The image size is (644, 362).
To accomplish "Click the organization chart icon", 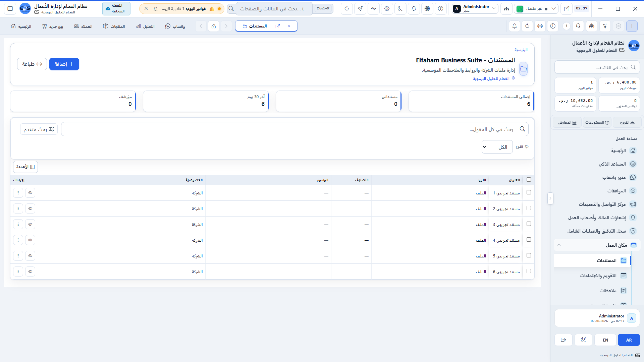I will tap(506, 9).
